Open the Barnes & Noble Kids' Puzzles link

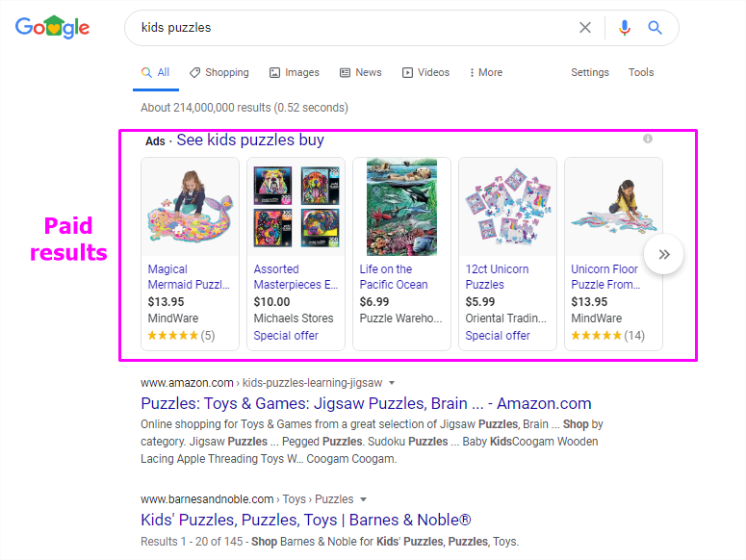pos(305,521)
